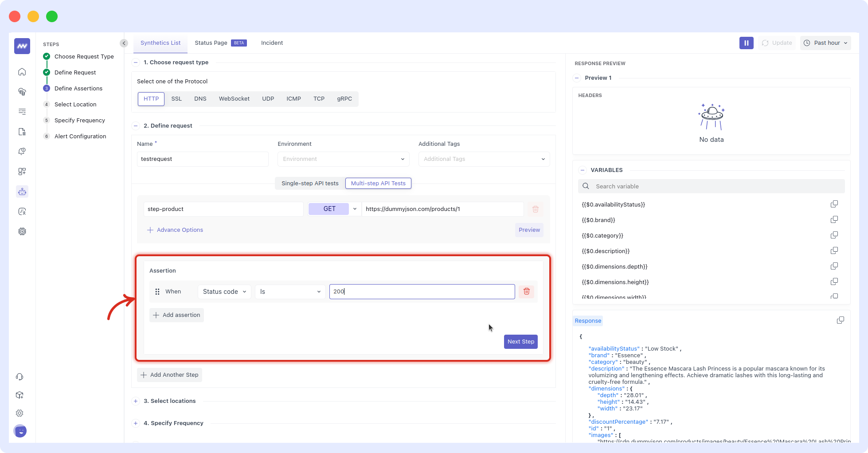The image size is (868, 453).
Task: Click the logs document icon in the sidebar
Action: point(22,132)
